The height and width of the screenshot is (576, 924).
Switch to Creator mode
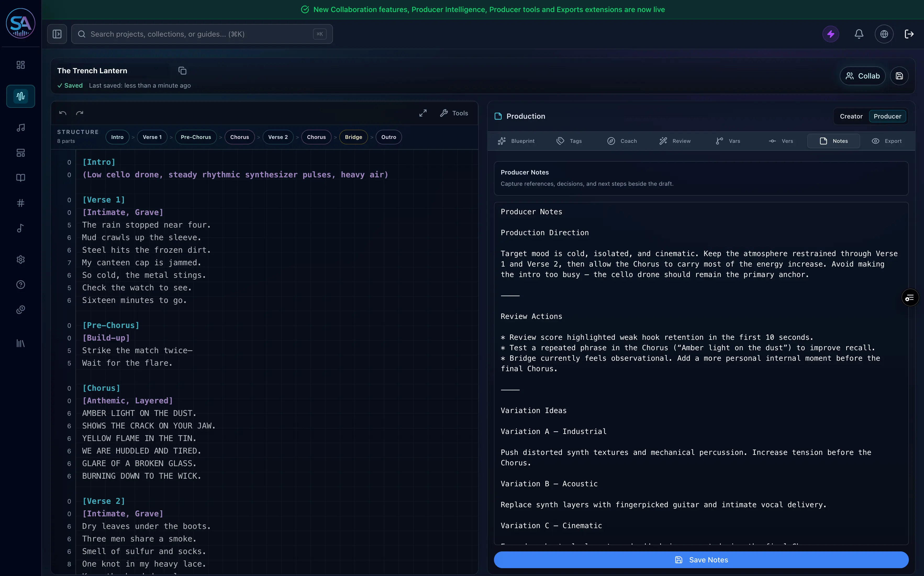[x=851, y=117]
